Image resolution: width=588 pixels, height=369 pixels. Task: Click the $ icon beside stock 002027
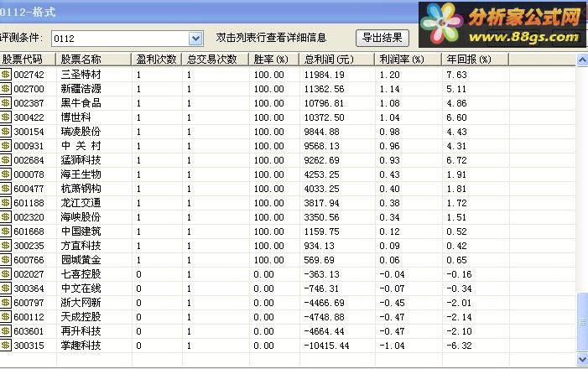tap(6, 273)
